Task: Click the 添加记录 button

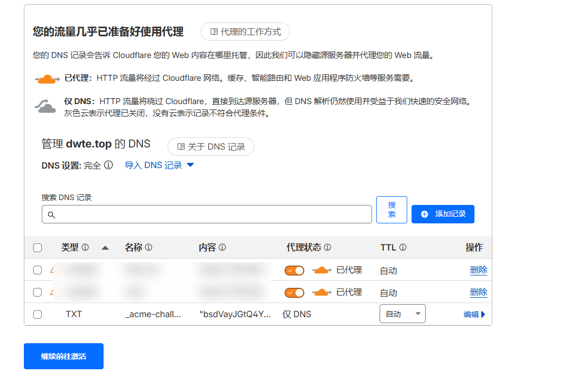Action: (x=443, y=214)
